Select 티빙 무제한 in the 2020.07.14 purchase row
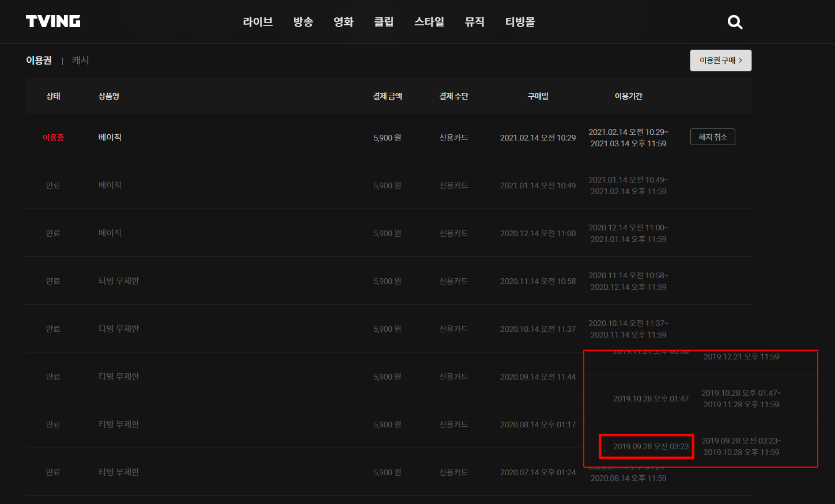Screen dimensions: 835x504 pyautogui.click(x=119, y=472)
